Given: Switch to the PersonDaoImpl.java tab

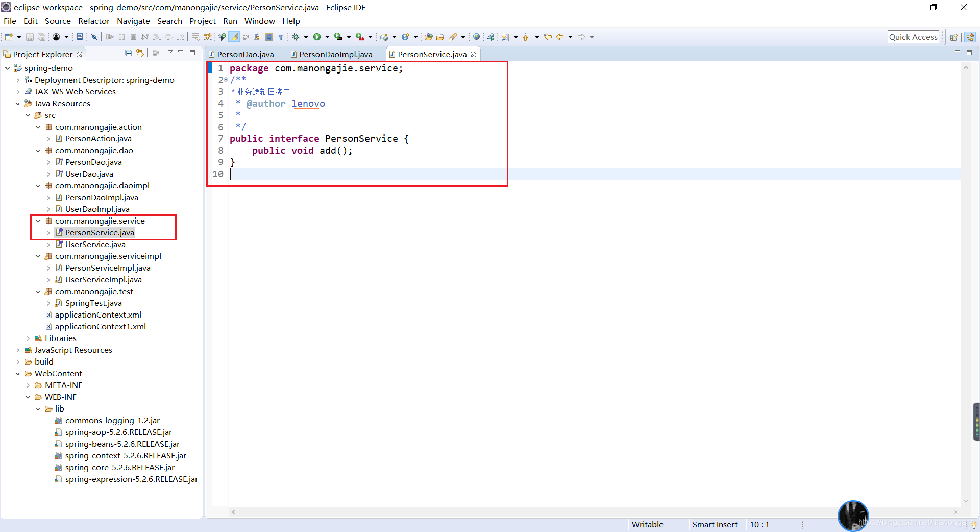Looking at the screenshot, I should (x=332, y=54).
